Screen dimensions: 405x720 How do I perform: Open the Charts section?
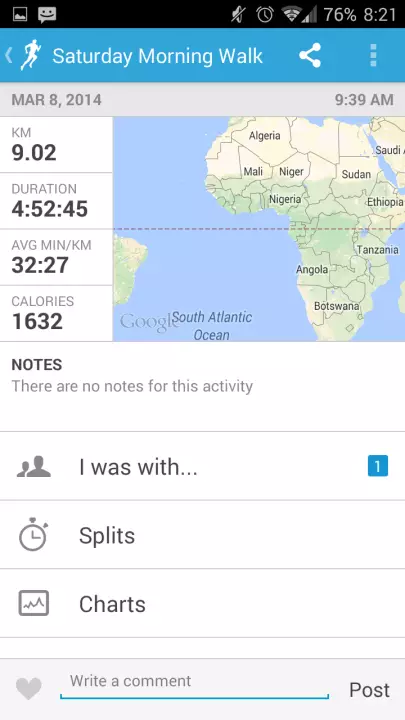[202, 603]
